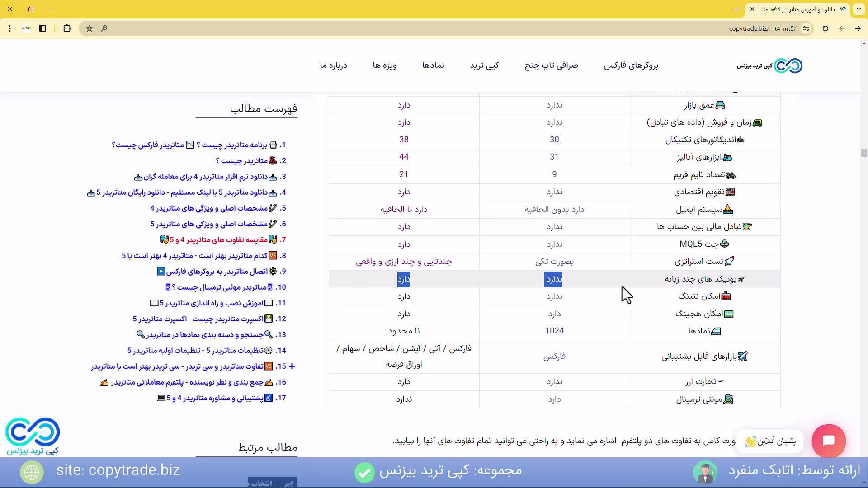
Task: Open the browser Extensions puzzle icon
Action: pyautogui.click(x=67, y=28)
